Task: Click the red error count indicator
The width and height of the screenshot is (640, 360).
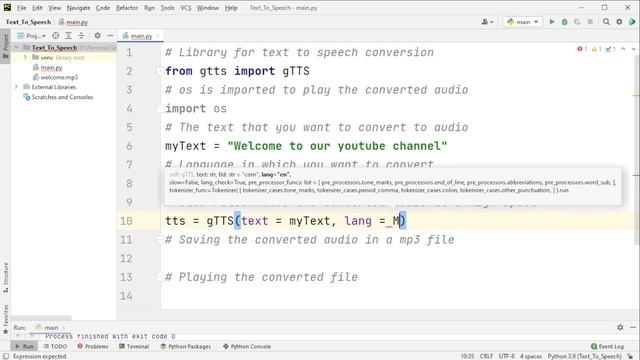Action: pos(582,49)
